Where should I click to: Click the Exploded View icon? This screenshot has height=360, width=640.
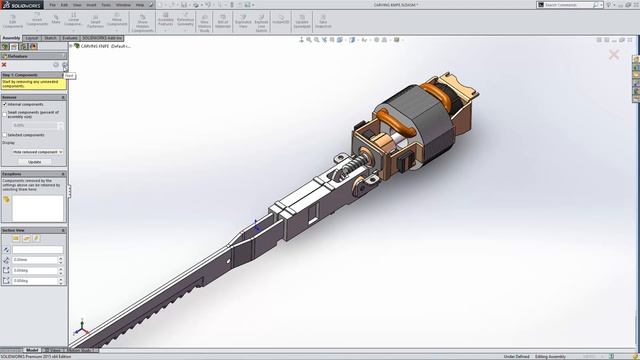(x=243, y=21)
